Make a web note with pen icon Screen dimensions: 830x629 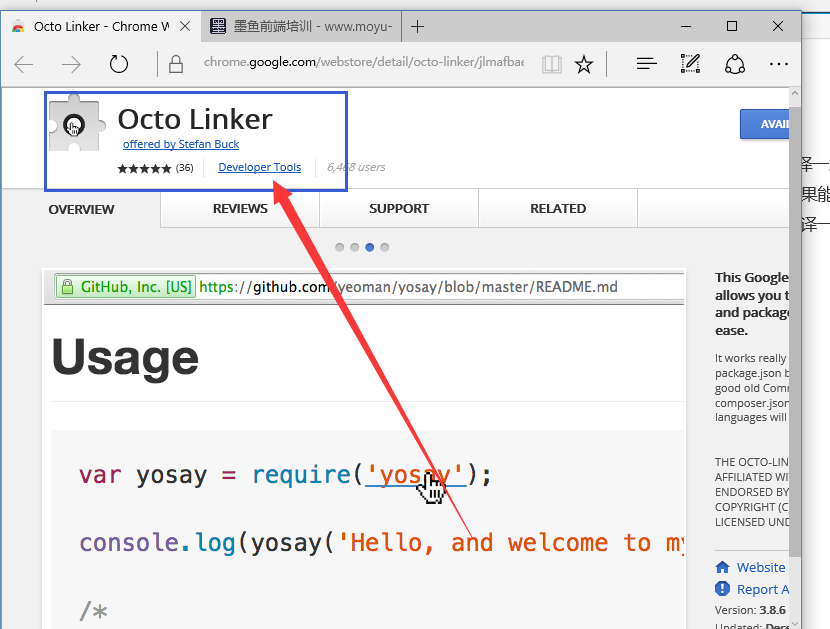(x=690, y=65)
